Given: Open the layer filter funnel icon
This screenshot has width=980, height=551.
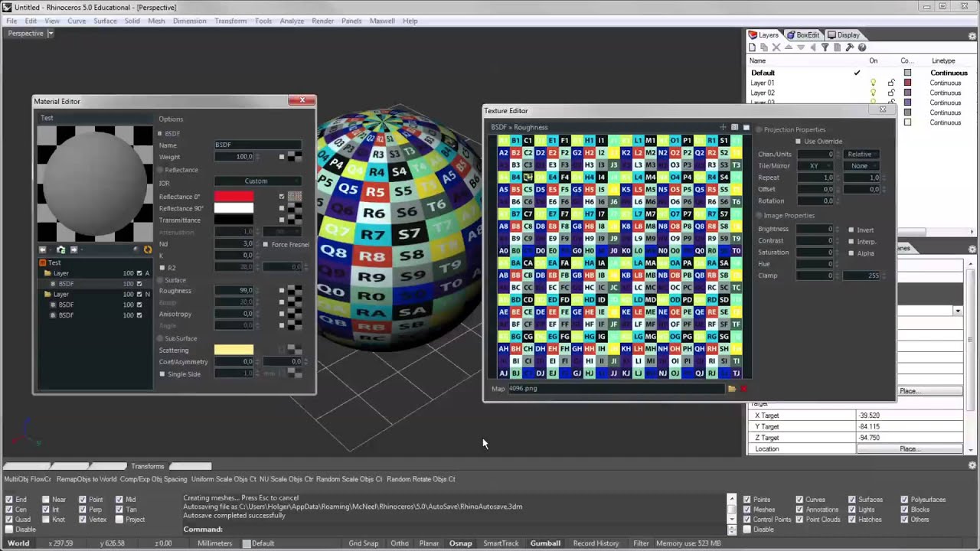Looking at the screenshot, I should coord(825,47).
